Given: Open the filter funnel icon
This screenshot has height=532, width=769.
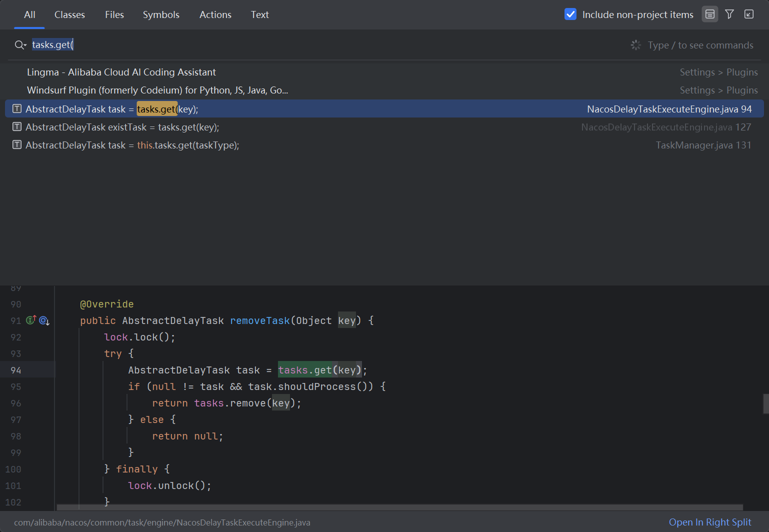Looking at the screenshot, I should [729, 14].
